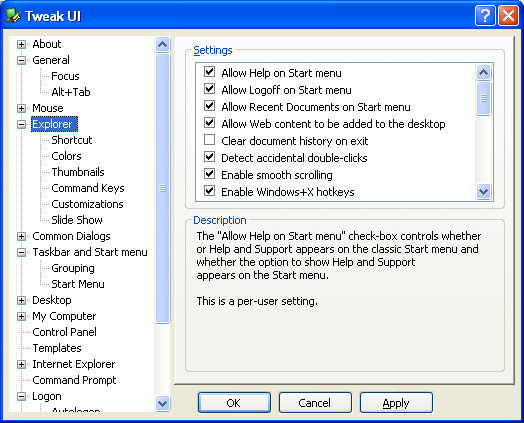This screenshot has width=524, height=423.
Task: Select the General tree item label
Action: pyautogui.click(x=51, y=60)
